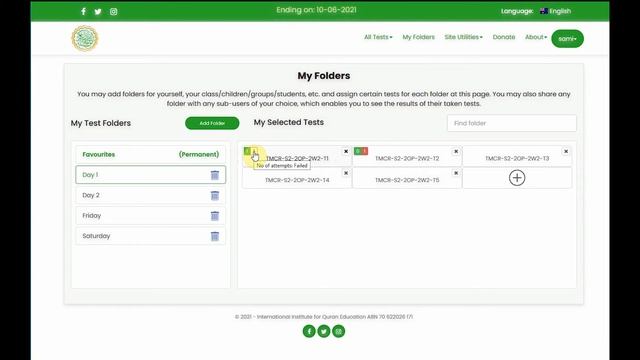
Task: Select the Saturday folder
Action: (x=151, y=236)
